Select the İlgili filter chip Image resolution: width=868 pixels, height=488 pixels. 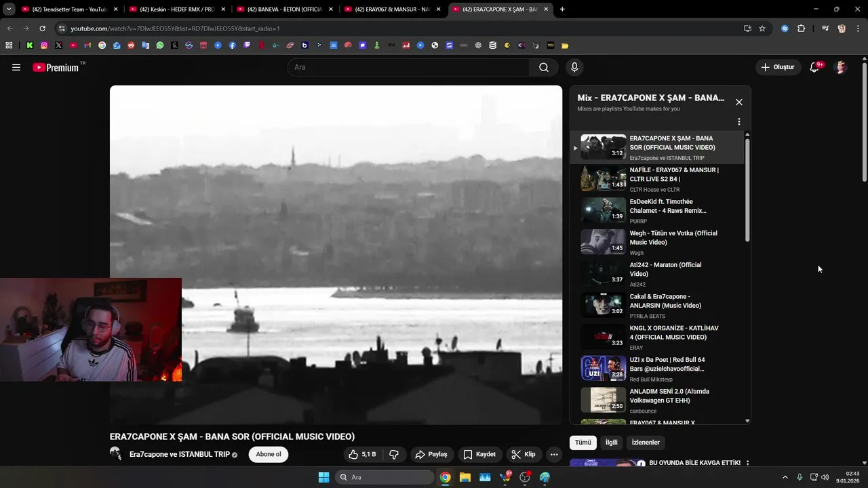(x=612, y=443)
